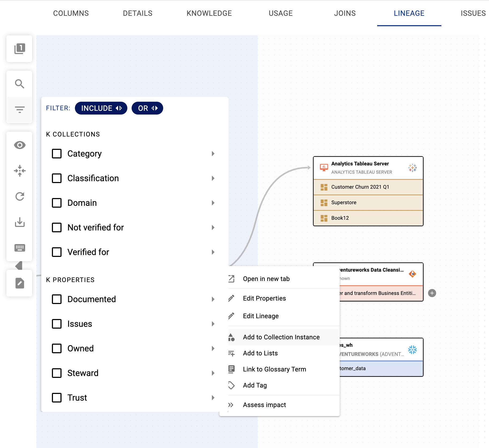Tick the Trust checkbox
This screenshot has width=489, height=448.
(x=57, y=398)
